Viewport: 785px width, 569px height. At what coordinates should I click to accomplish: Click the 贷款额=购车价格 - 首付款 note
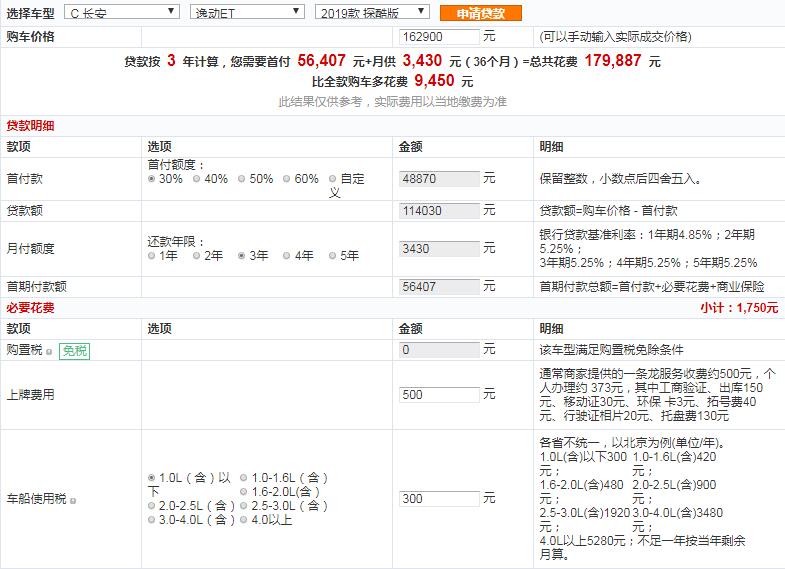(x=608, y=211)
